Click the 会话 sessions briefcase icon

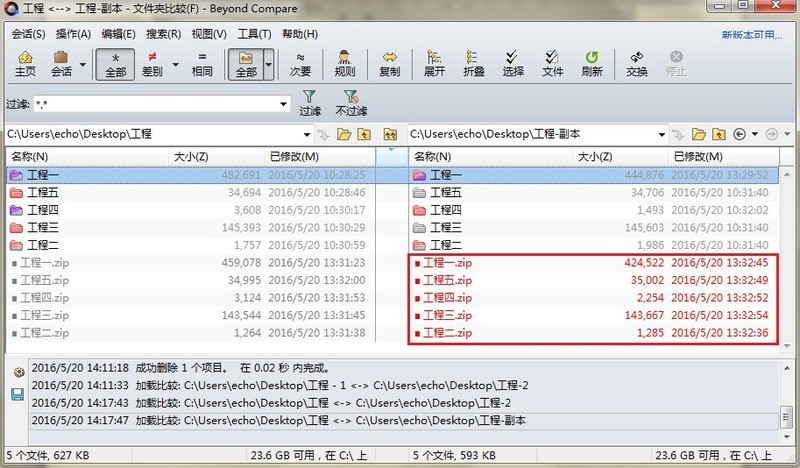[61, 64]
